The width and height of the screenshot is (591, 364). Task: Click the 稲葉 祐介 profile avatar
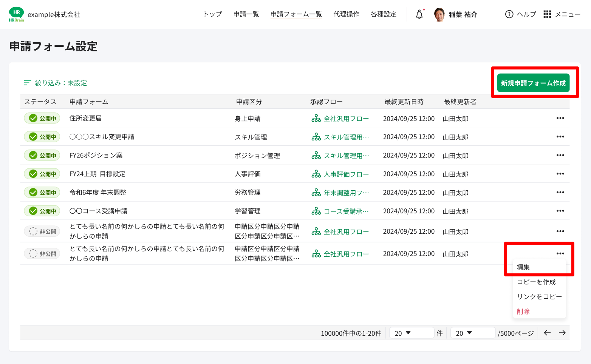439,14
